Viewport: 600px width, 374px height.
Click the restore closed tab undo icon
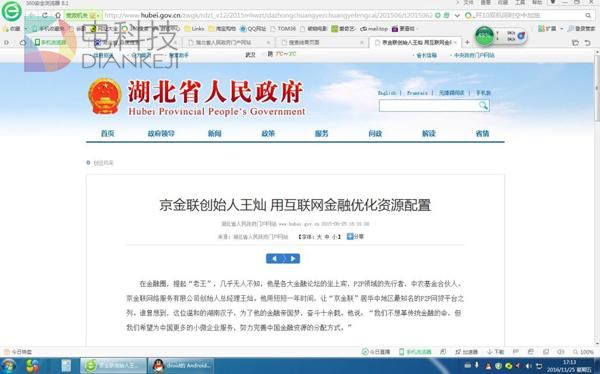[588, 42]
